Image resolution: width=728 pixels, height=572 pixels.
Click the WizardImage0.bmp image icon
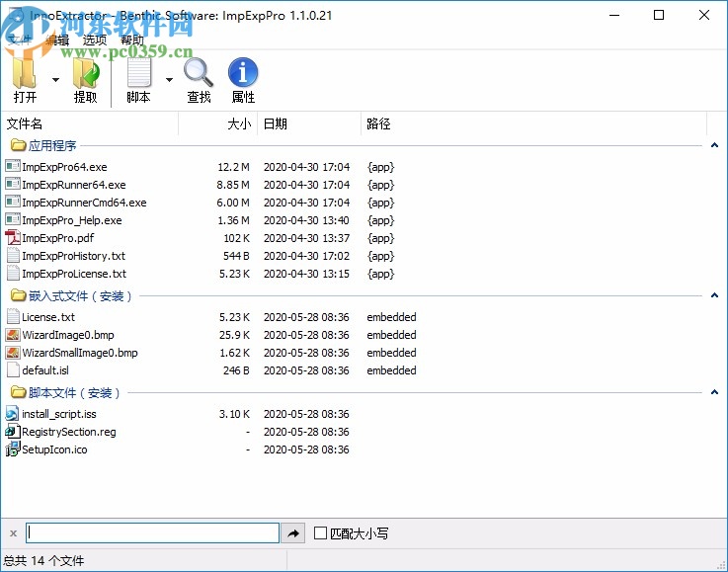coord(13,335)
